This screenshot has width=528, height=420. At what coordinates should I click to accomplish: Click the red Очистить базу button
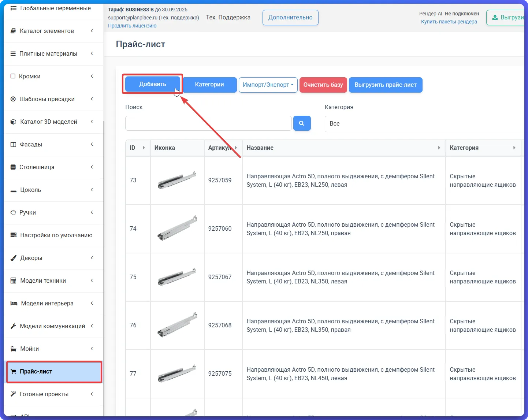[323, 85]
